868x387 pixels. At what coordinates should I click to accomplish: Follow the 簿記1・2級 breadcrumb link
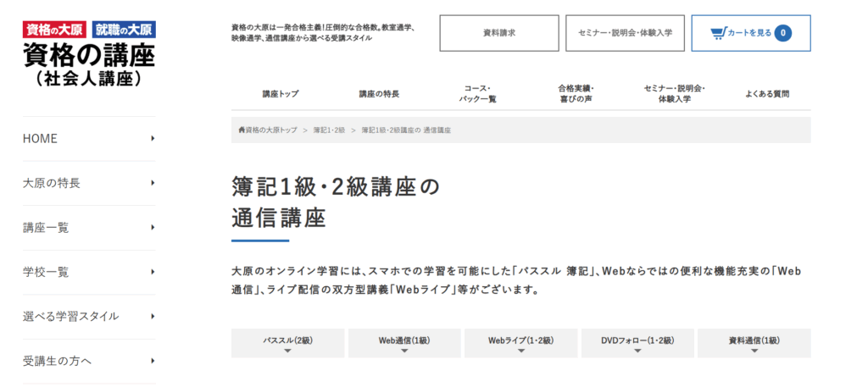pos(330,130)
